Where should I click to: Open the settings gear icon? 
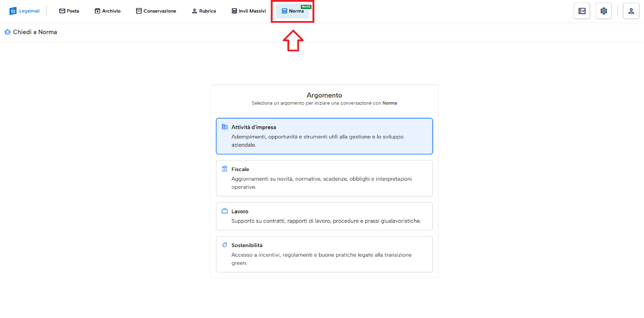click(x=604, y=11)
